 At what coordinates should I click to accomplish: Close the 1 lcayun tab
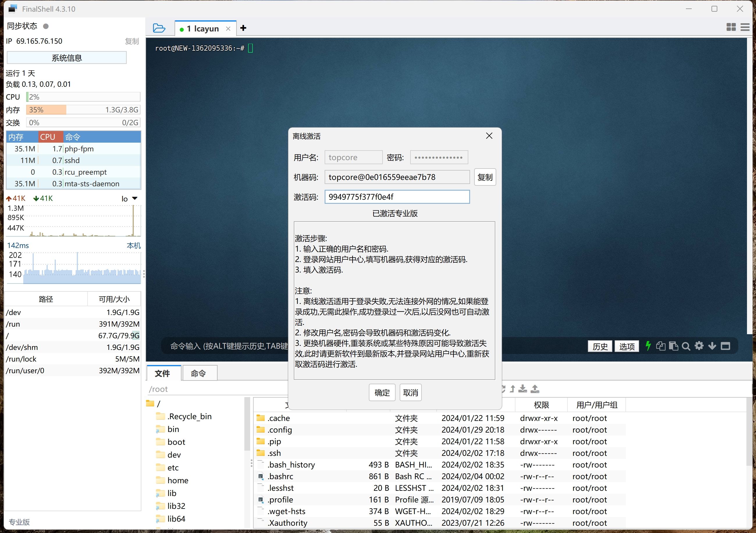[x=228, y=29]
